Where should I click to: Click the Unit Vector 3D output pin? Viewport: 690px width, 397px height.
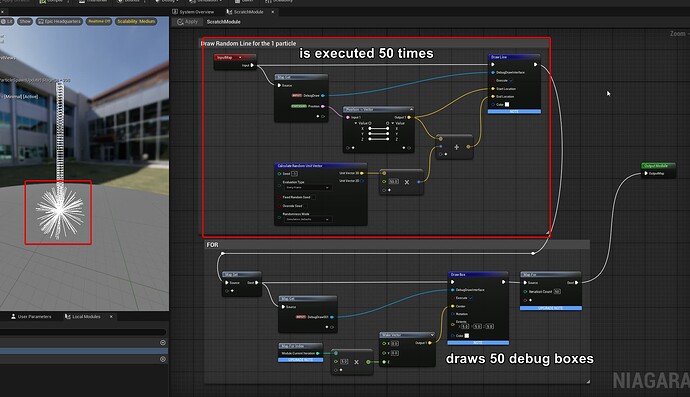click(x=362, y=173)
